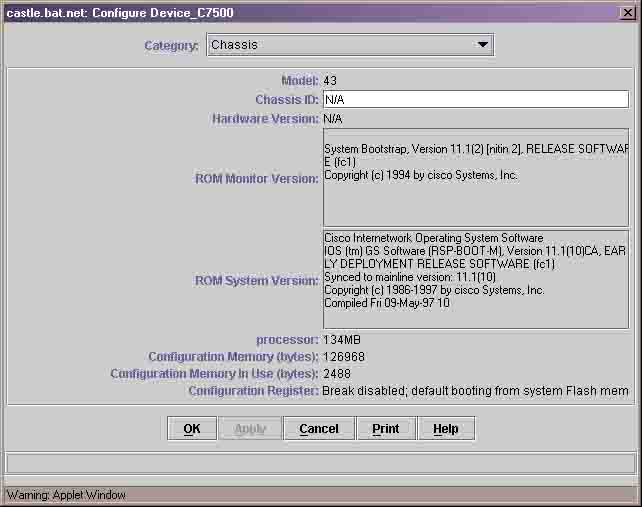Click the processor value 134MB
Image resolution: width=642 pixels, height=507 pixels.
[x=342, y=340]
